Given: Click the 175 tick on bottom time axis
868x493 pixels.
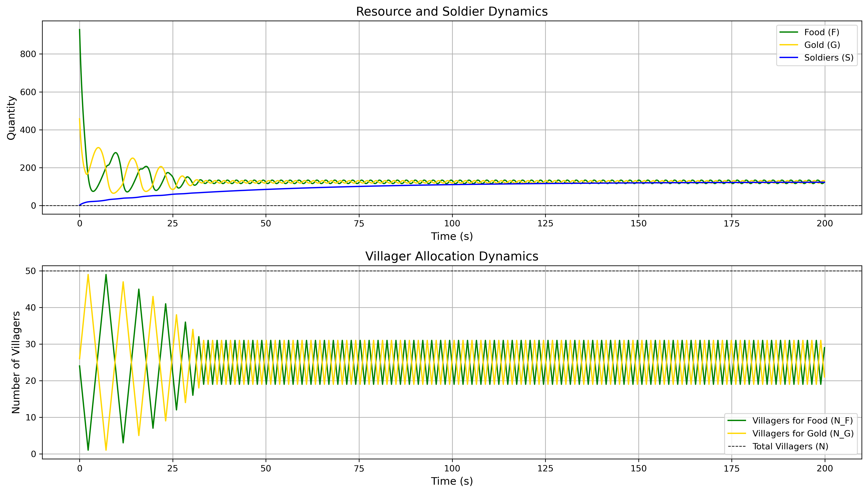Looking at the screenshot, I should (x=731, y=468).
